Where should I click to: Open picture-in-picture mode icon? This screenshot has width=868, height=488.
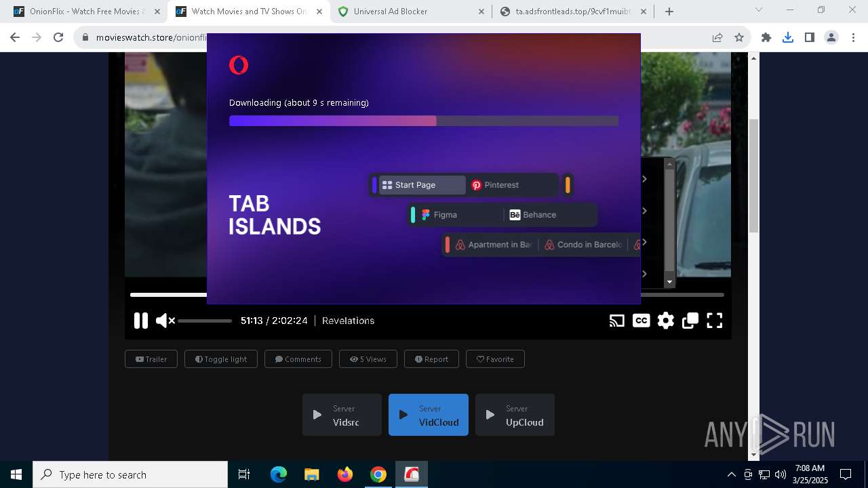(690, 321)
